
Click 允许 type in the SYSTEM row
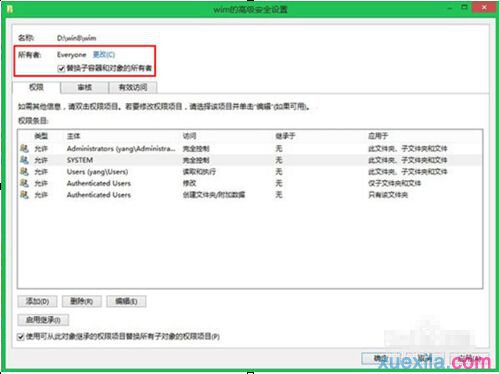tap(41, 160)
